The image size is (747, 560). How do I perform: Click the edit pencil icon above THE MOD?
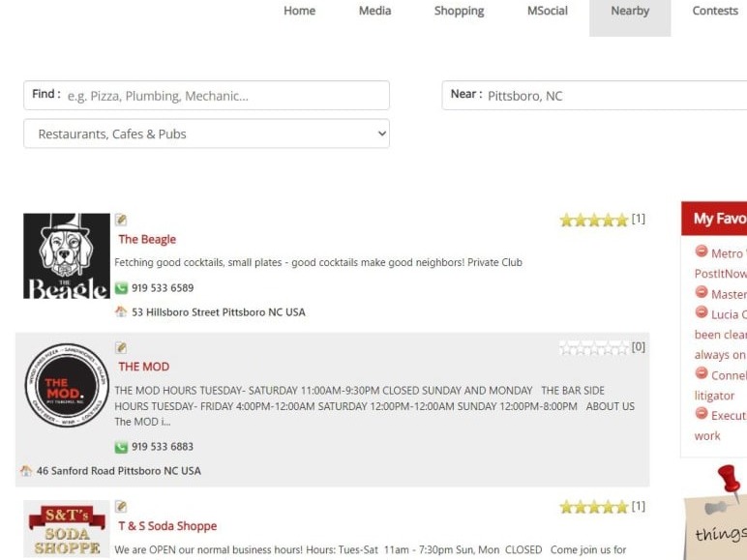click(121, 347)
